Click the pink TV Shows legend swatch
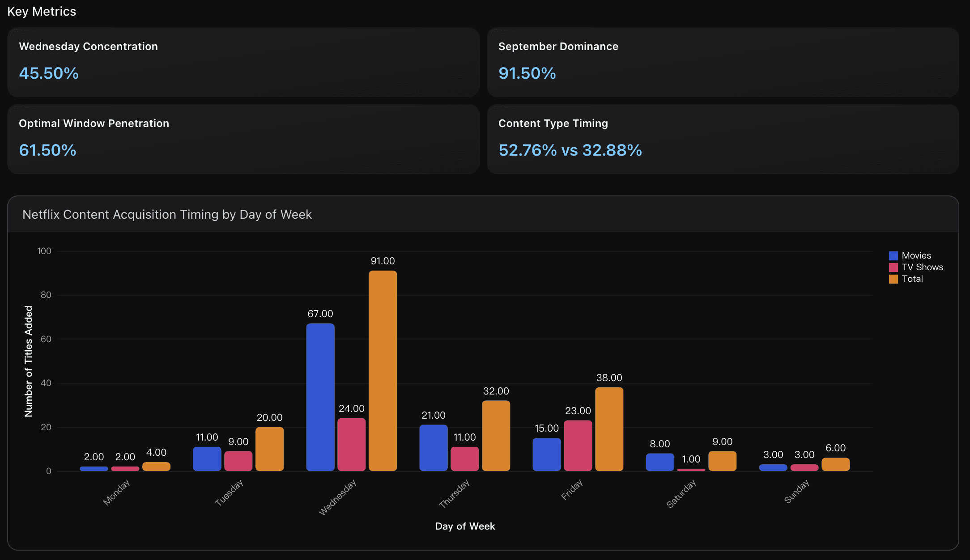Image resolution: width=970 pixels, height=560 pixels. [893, 267]
